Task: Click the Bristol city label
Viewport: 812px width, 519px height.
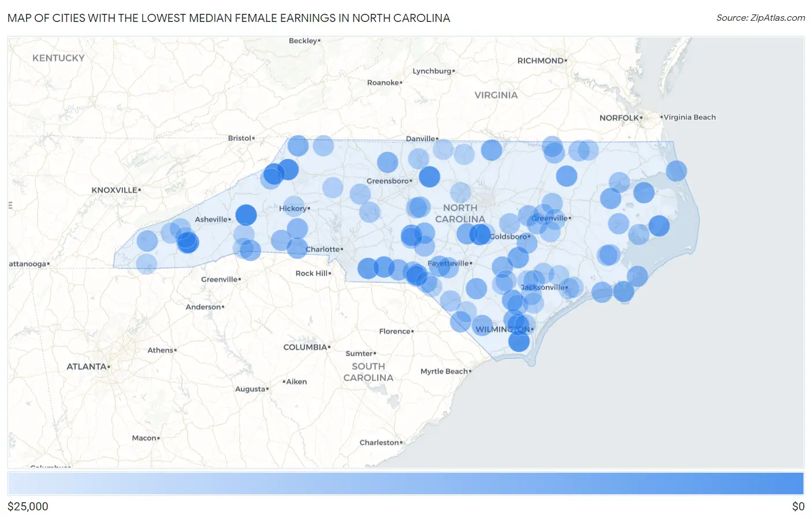Action: pyautogui.click(x=240, y=138)
